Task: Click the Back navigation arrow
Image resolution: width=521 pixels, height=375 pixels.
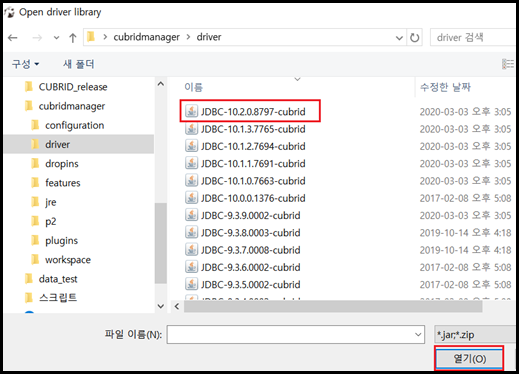Action: (13, 38)
